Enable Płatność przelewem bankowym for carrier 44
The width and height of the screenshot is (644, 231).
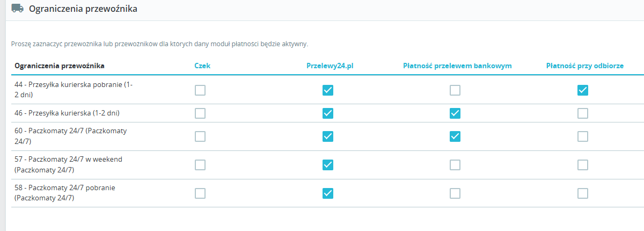[455, 90]
